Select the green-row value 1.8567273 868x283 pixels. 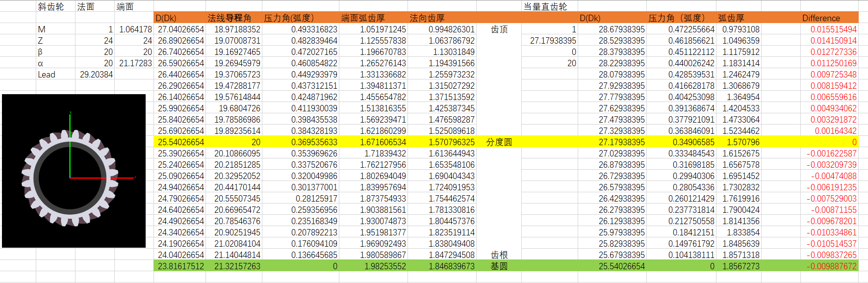741,266
